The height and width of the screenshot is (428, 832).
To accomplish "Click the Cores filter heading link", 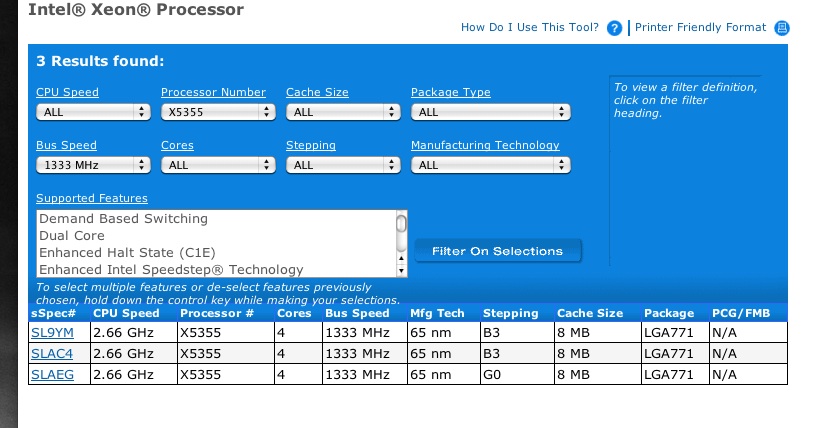I will 177,145.
